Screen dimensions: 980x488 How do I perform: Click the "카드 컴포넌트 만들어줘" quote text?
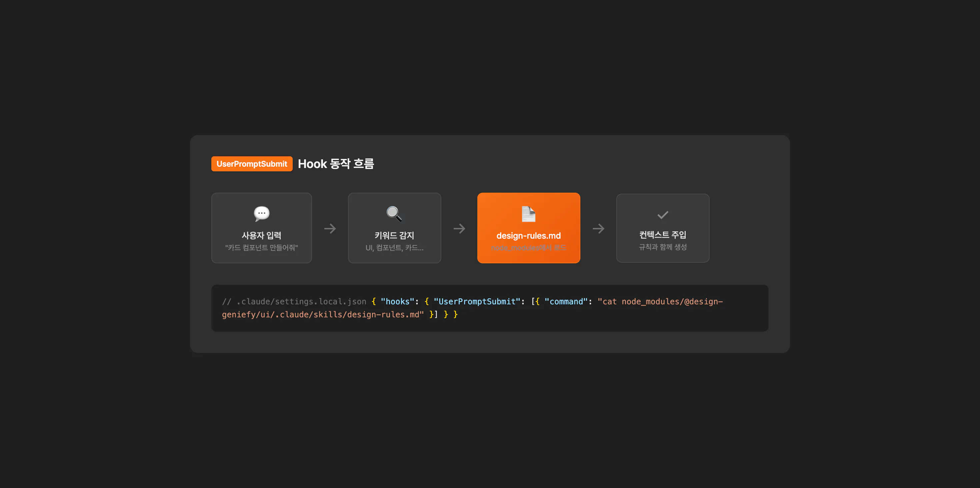pyautogui.click(x=261, y=248)
